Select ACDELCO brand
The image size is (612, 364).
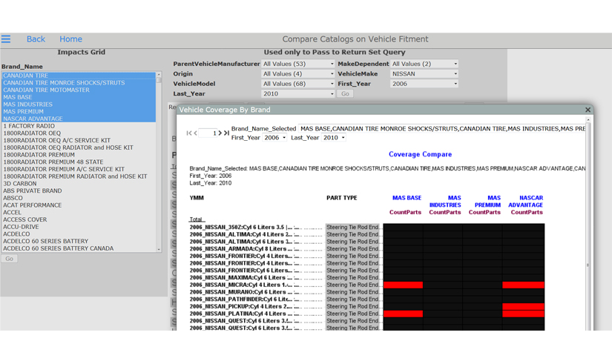(79, 234)
